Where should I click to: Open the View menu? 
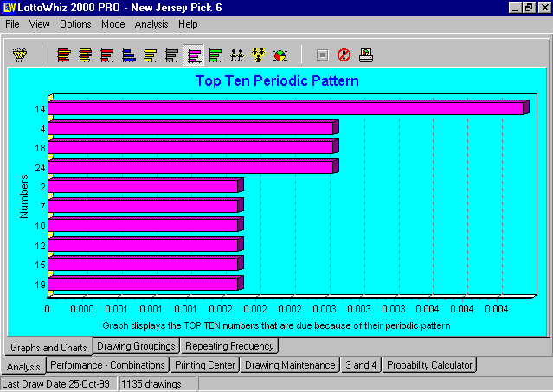pyautogui.click(x=39, y=24)
